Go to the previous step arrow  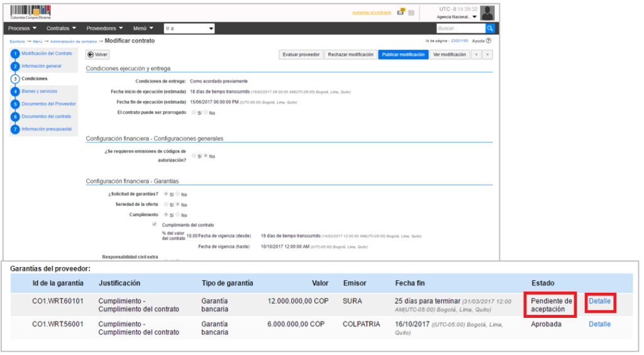[x=476, y=55]
